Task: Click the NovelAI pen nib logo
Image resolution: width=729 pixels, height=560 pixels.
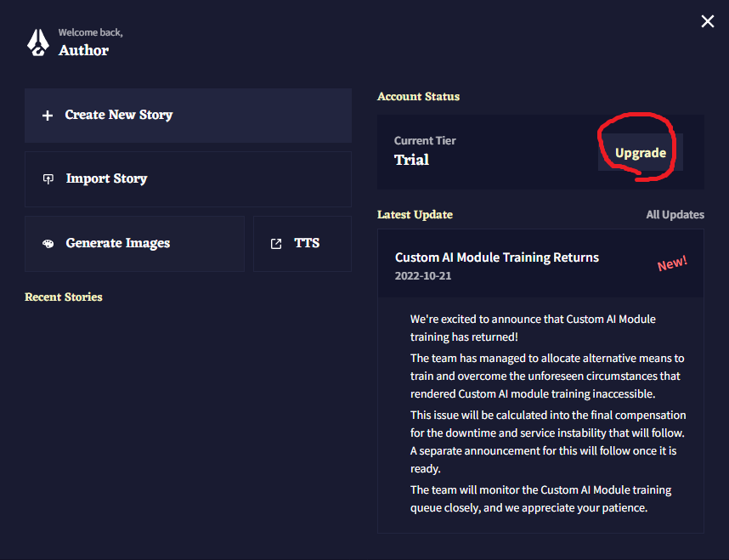Action: tap(37, 42)
